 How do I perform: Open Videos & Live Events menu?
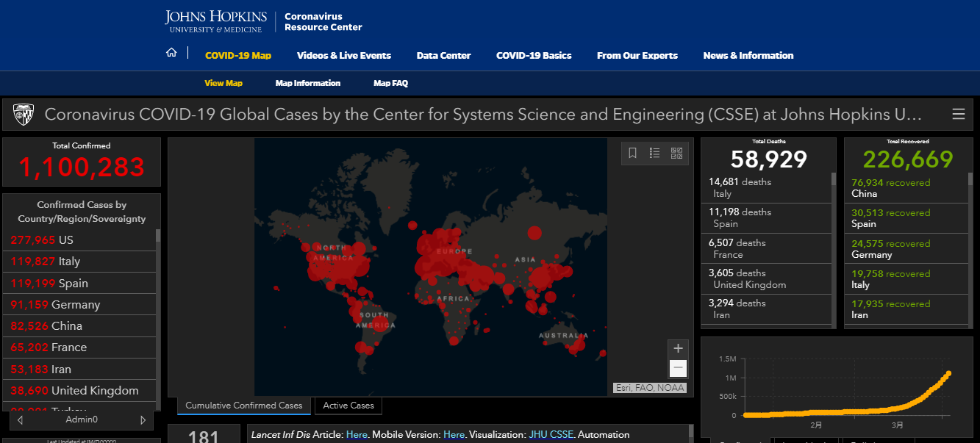point(344,56)
